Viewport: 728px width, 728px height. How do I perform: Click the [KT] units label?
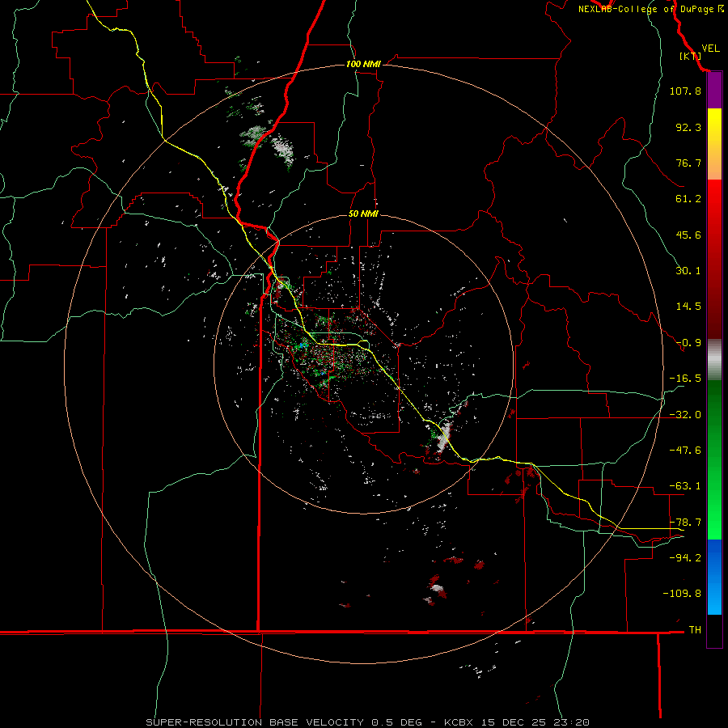(691, 56)
